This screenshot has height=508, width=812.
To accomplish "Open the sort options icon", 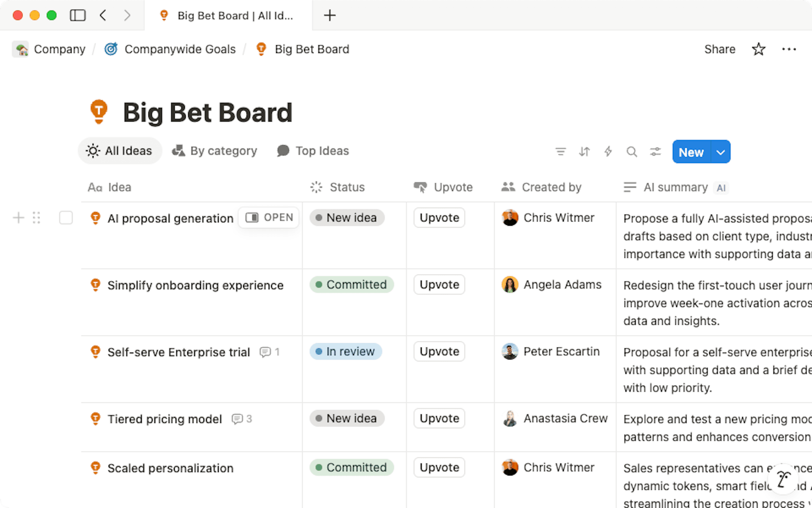I will pos(584,152).
